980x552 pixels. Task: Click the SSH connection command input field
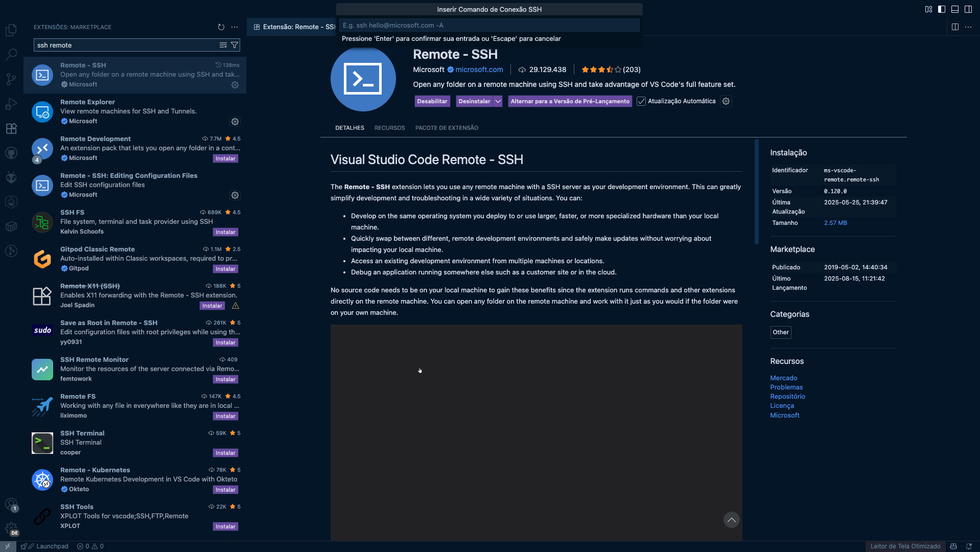(489, 26)
